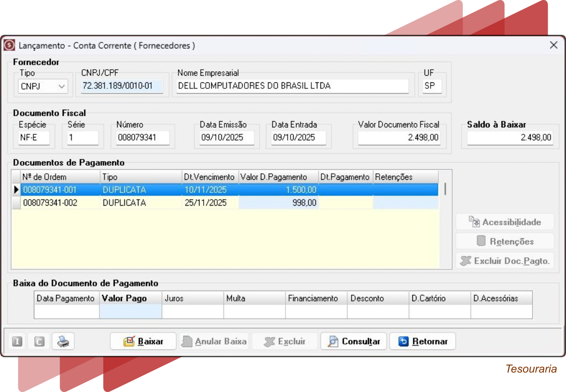Image resolution: width=566 pixels, height=392 pixels.
Task: Close the Lançamento window
Action: click(x=553, y=45)
